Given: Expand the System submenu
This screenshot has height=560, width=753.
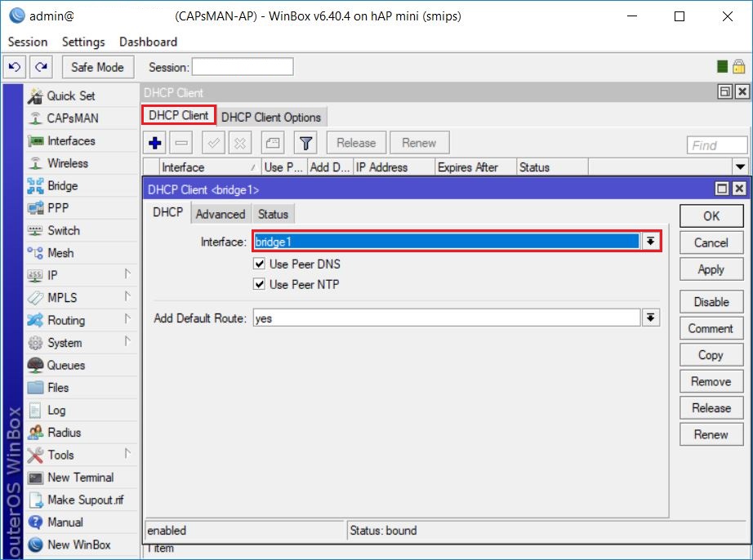Looking at the screenshot, I should pos(127,341).
